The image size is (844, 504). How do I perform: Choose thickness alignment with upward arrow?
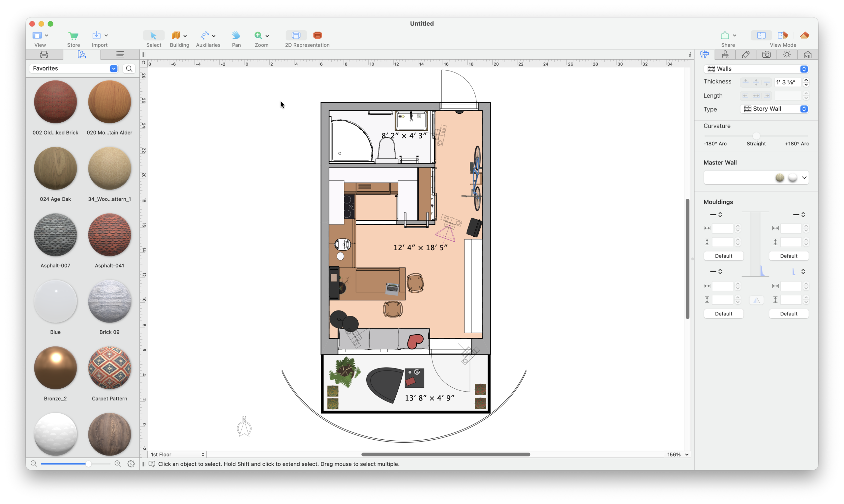745,82
